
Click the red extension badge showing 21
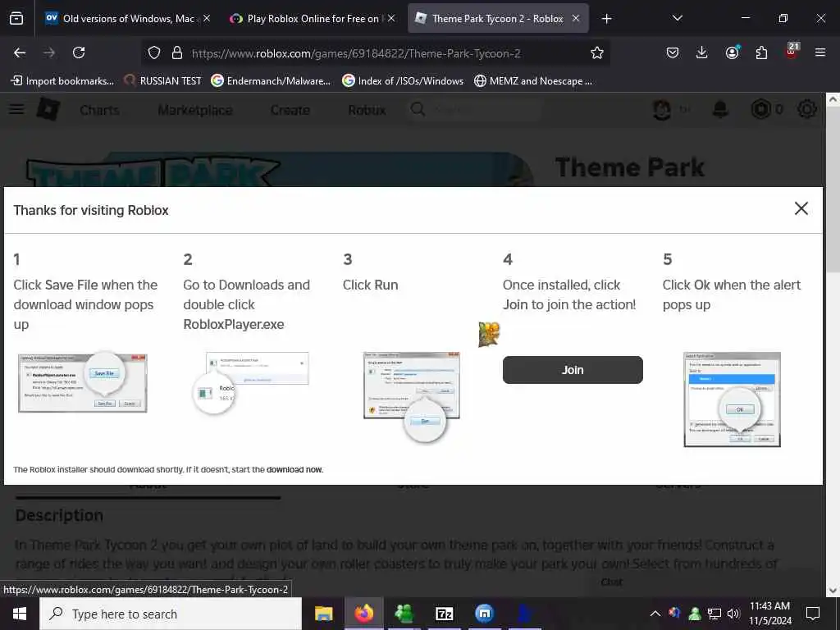[x=792, y=50]
